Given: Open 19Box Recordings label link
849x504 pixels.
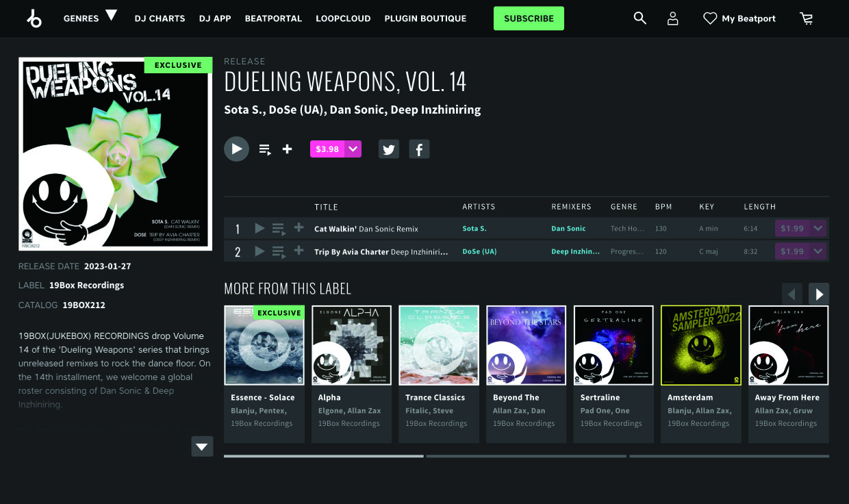Looking at the screenshot, I should click(86, 285).
